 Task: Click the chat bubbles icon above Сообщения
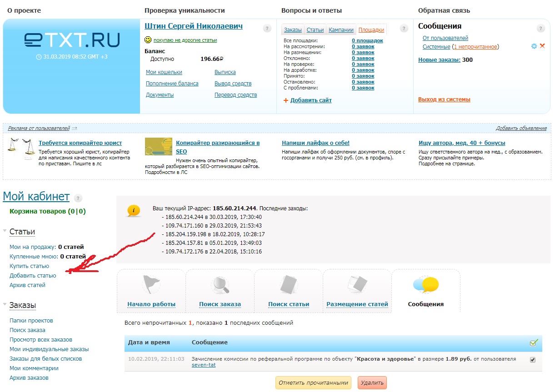click(426, 285)
